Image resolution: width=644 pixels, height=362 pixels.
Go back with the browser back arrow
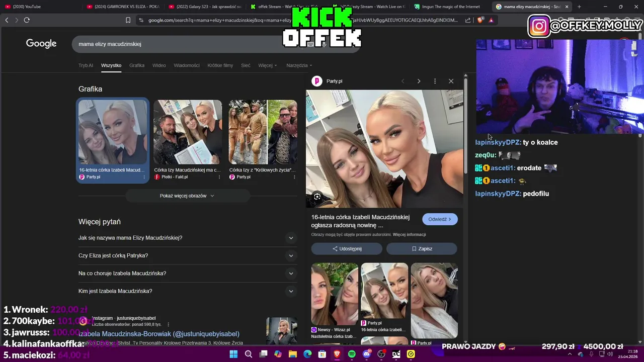click(x=7, y=20)
